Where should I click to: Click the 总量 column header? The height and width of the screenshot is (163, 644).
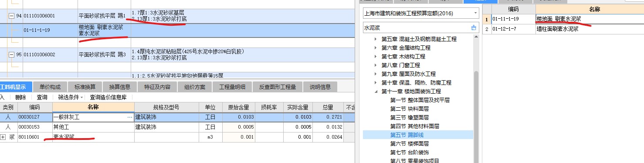pyautogui.click(x=328, y=107)
